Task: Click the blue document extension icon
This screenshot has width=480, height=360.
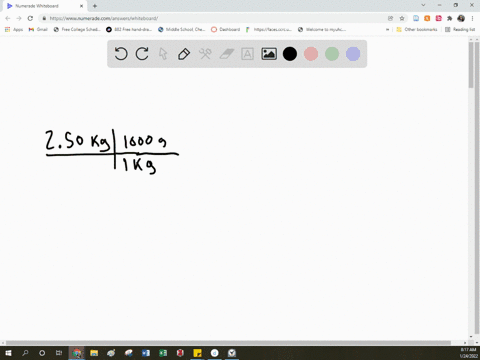Action: [x=416, y=18]
